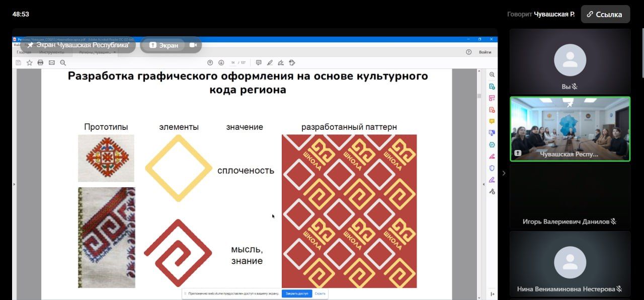This screenshot has height=300, width=644.
Task: Click Combine files icon in right panel
Action: pyautogui.click(x=492, y=133)
